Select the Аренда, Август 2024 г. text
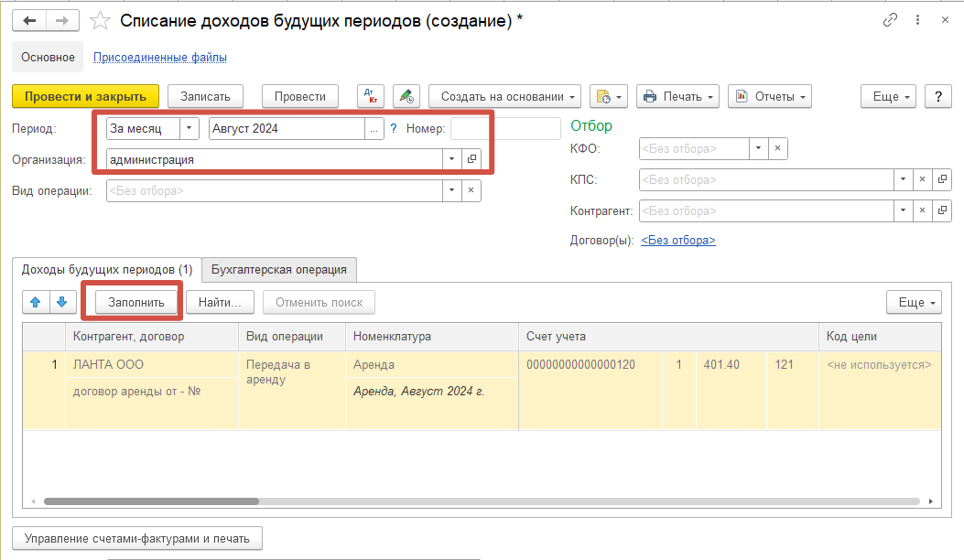964x560 pixels. pos(418,391)
